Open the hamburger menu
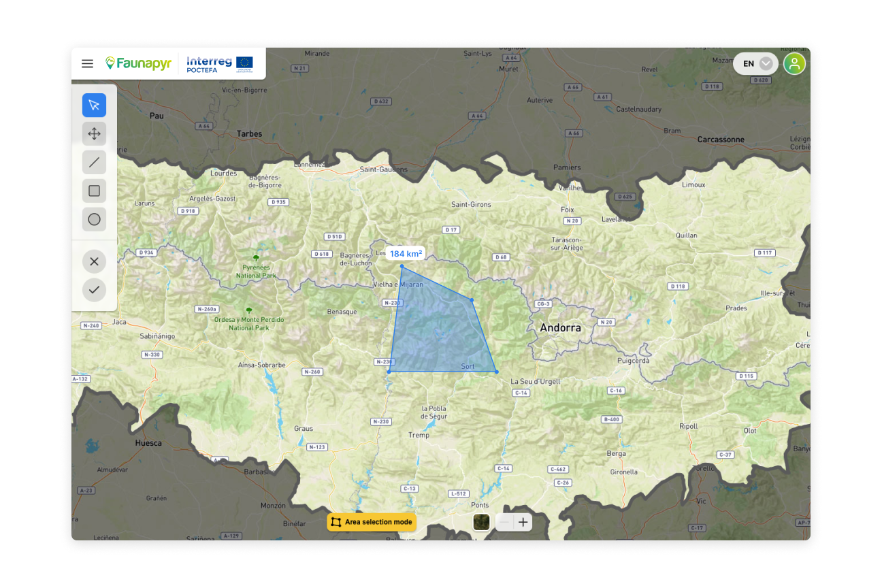The width and height of the screenshot is (882, 588). point(87,64)
